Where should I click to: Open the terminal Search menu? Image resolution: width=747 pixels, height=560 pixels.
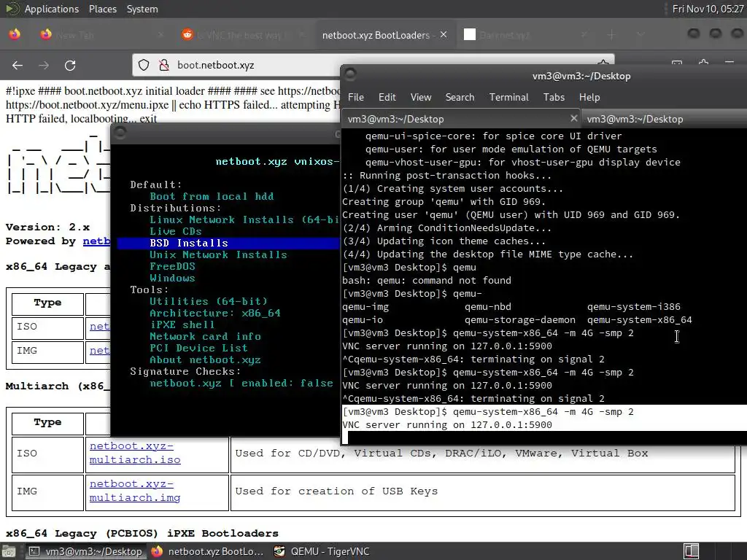tap(460, 97)
